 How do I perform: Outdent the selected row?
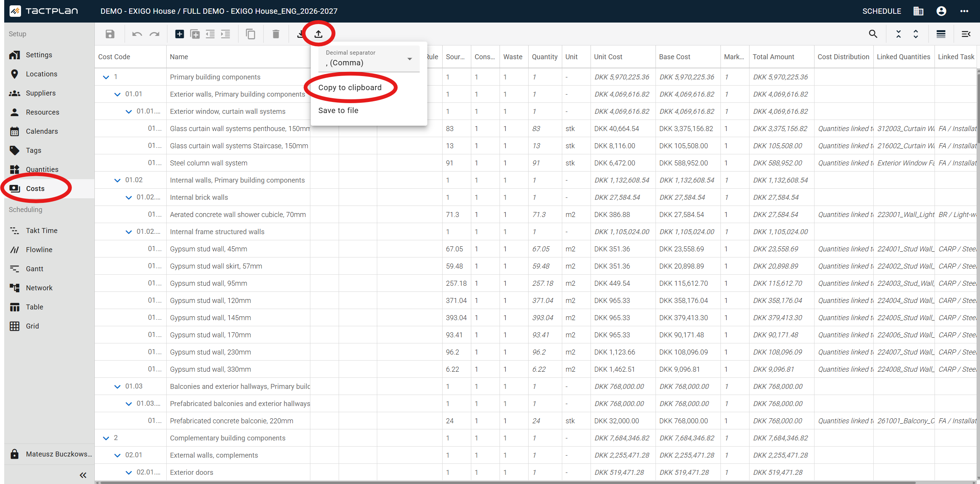tap(210, 34)
